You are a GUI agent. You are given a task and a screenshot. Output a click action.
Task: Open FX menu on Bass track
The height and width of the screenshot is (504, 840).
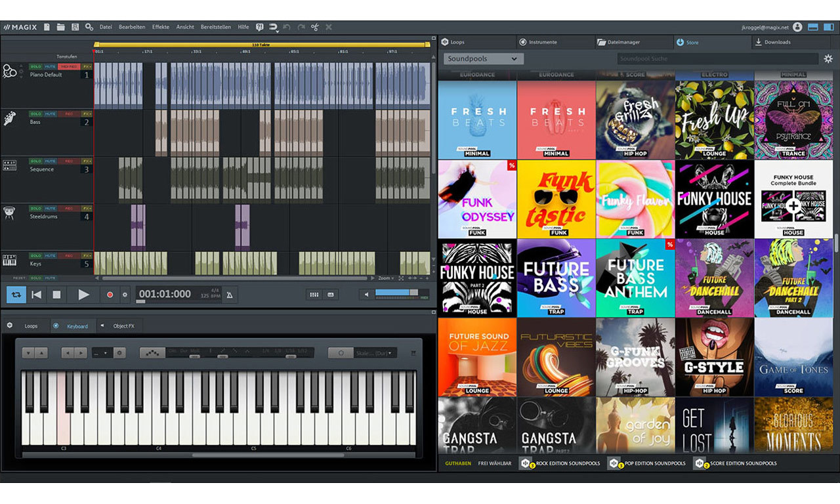pyautogui.click(x=87, y=114)
